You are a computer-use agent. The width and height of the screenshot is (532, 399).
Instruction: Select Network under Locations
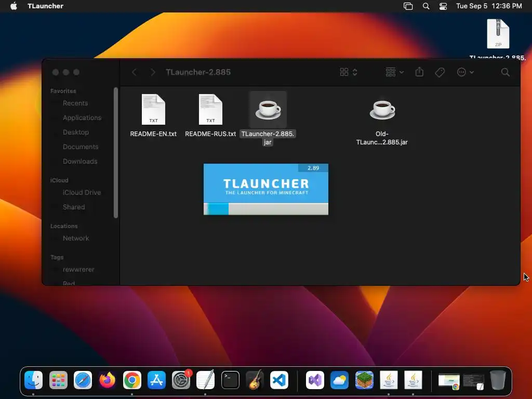(76, 238)
